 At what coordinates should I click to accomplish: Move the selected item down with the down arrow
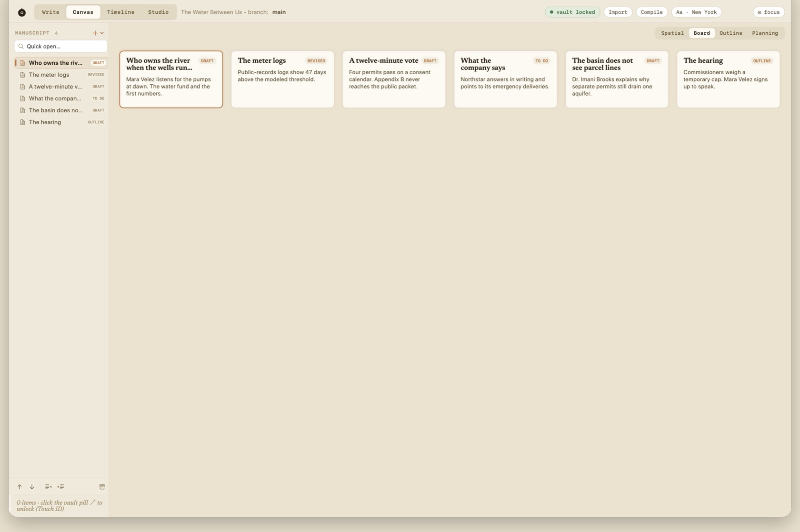pos(32,487)
